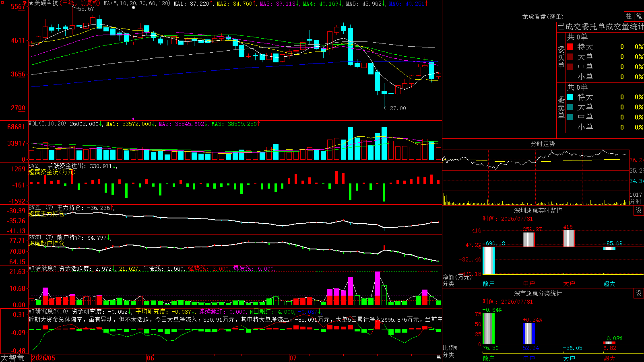This screenshot has height=362, width=644.
Task: Click the 平均研究度: -0.037 readout
Action: (x=163, y=312)
